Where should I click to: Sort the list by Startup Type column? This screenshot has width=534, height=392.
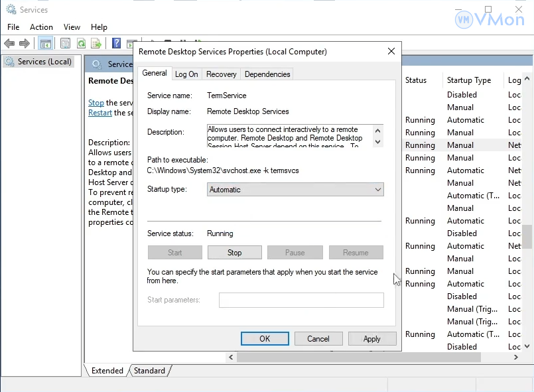pyautogui.click(x=468, y=80)
